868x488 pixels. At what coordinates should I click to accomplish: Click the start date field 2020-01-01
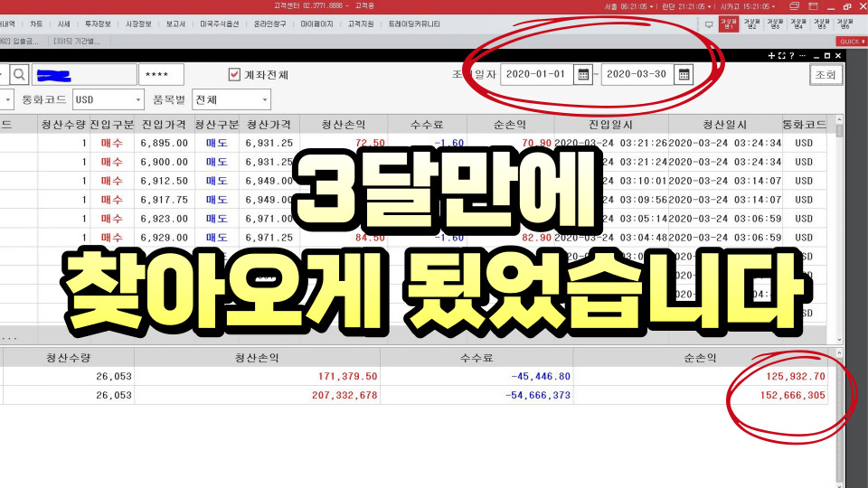[536, 74]
